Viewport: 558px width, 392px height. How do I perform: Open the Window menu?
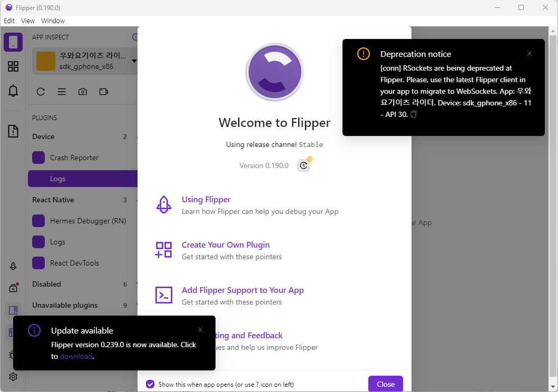pyautogui.click(x=53, y=21)
